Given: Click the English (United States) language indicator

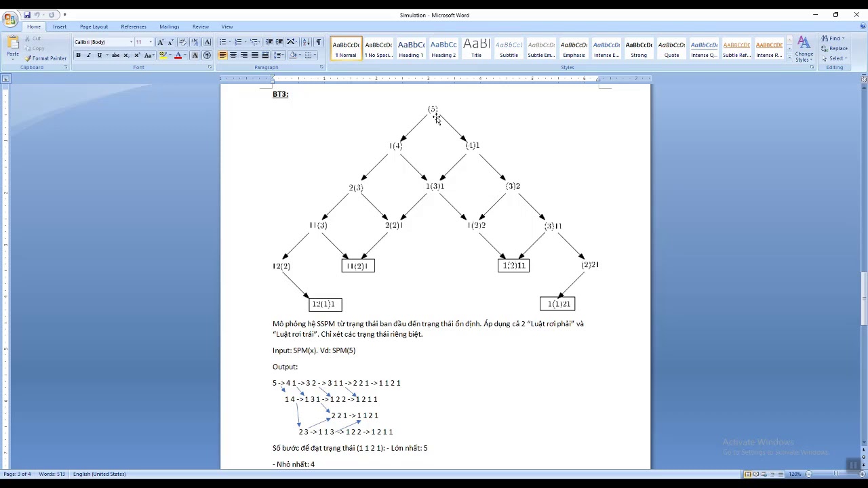Looking at the screenshot, I should click(100, 474).
